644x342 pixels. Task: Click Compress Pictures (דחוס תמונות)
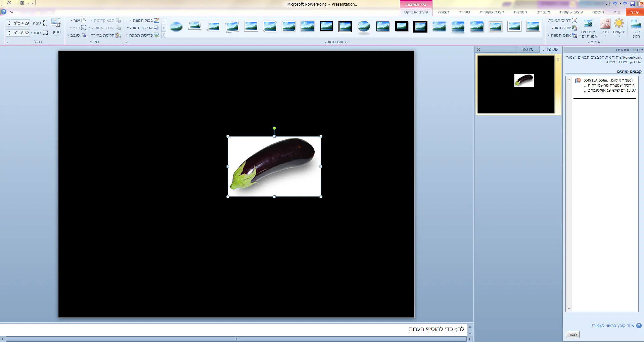tap(562, 20)
